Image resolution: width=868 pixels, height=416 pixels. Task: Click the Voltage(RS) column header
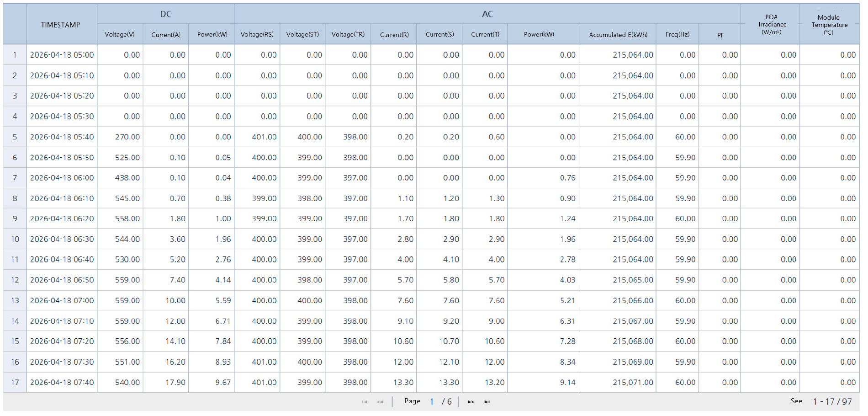coord(257,34)
